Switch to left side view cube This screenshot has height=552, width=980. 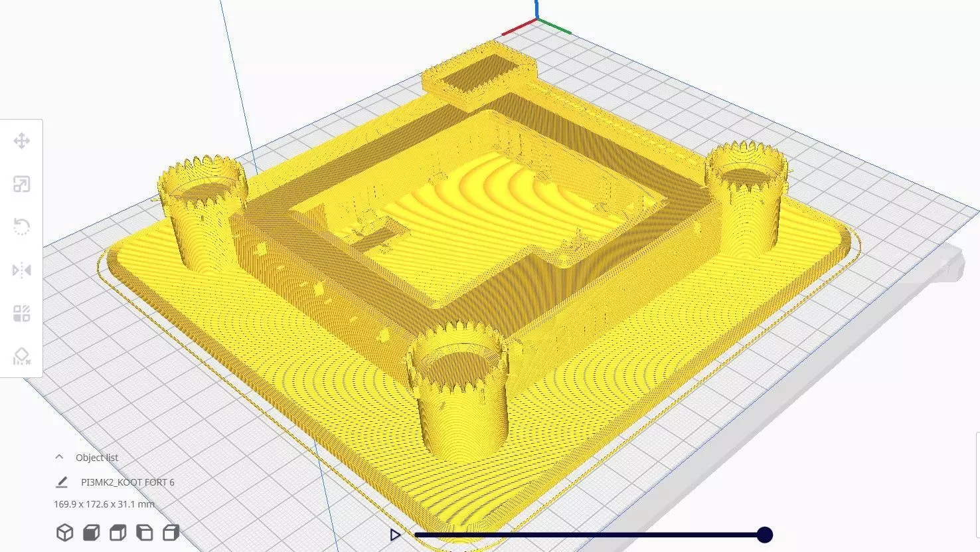tap(144, 533)
